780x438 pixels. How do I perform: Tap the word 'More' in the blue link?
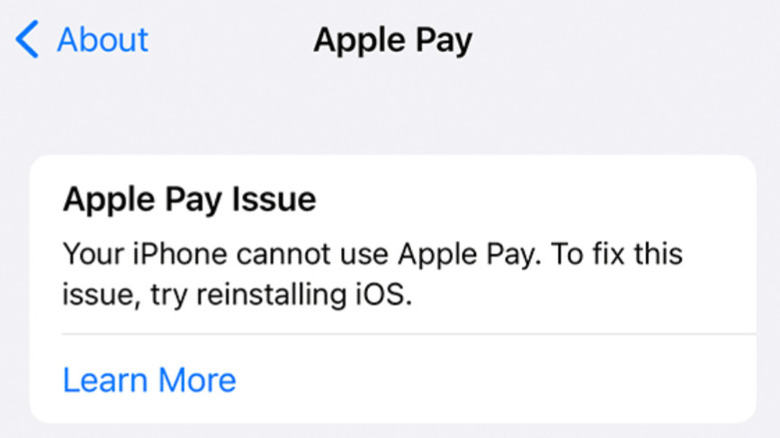pos(197,380)
